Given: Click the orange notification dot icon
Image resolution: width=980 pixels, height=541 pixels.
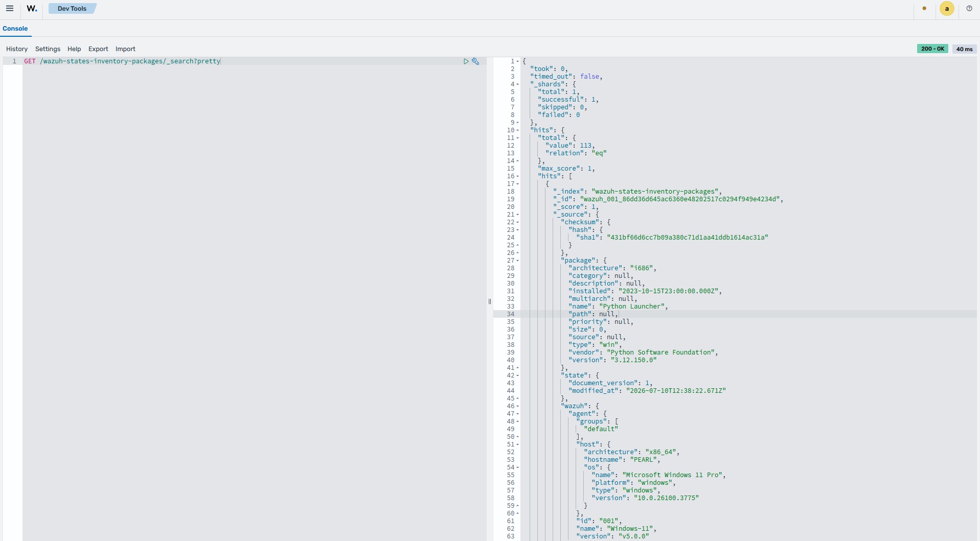Looking at the screenshot, I should click(924, 8).
